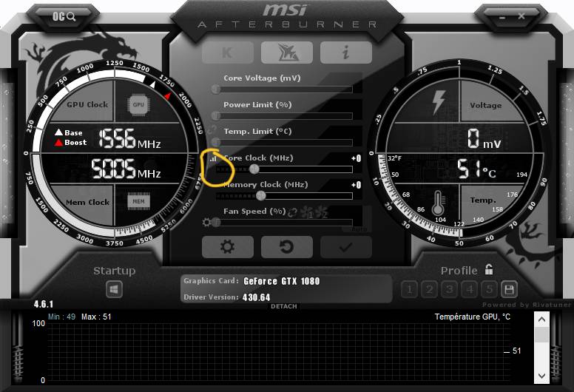Click the 0 mV voltage readout
574x392 pixels.
pos(484,139)
